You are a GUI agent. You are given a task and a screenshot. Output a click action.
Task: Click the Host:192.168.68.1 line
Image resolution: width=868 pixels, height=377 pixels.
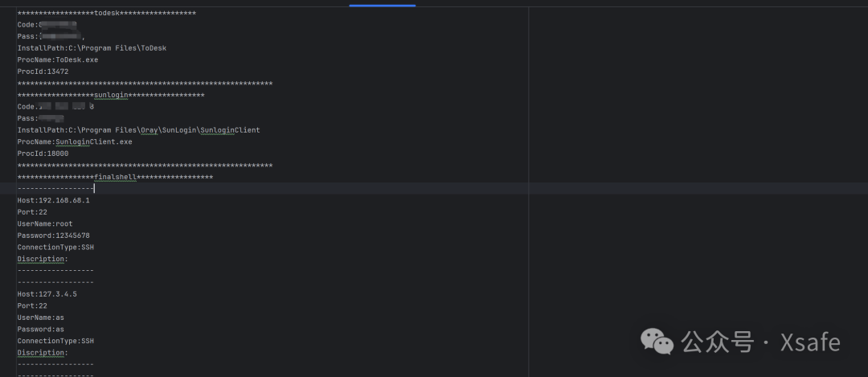click(53, 200)
